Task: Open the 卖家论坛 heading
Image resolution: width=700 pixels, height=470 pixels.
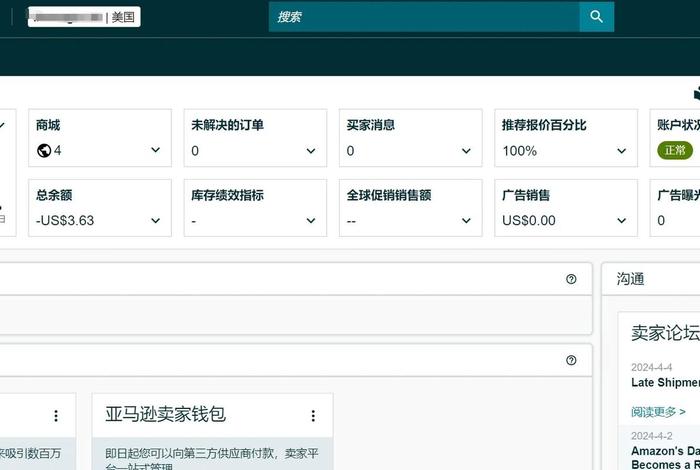Action: click(x=665, y=333)
